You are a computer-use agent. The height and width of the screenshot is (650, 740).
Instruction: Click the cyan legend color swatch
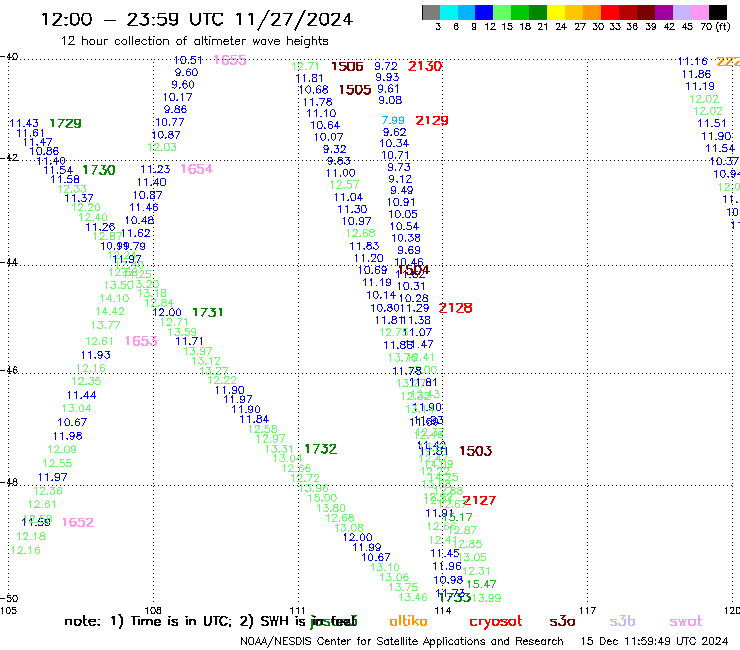pos(449,12)
